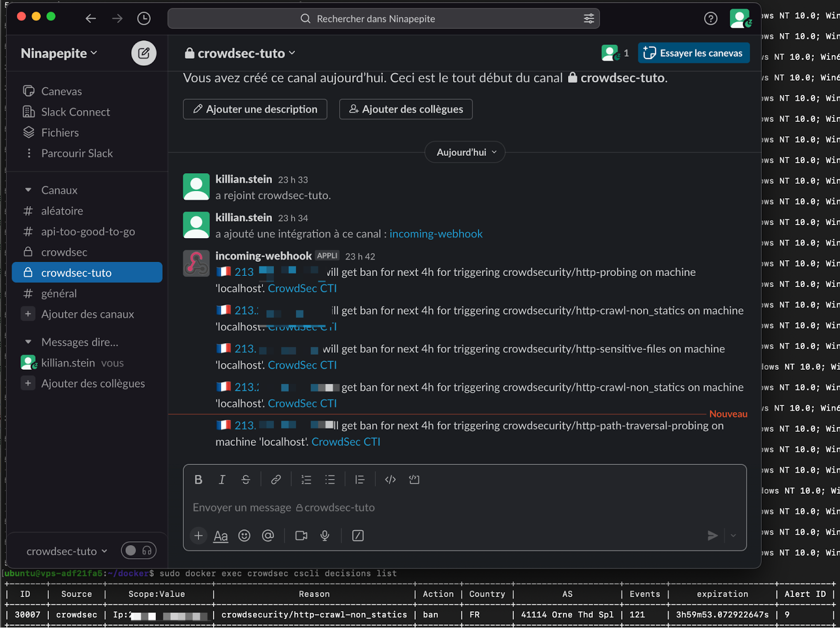Insert a code block in composer

(414, 480)
